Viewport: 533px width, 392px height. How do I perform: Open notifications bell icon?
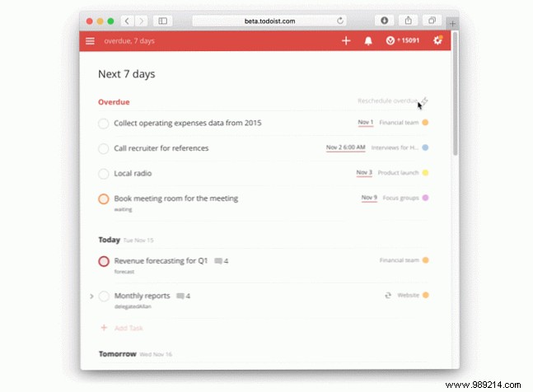tap(368, 40)
